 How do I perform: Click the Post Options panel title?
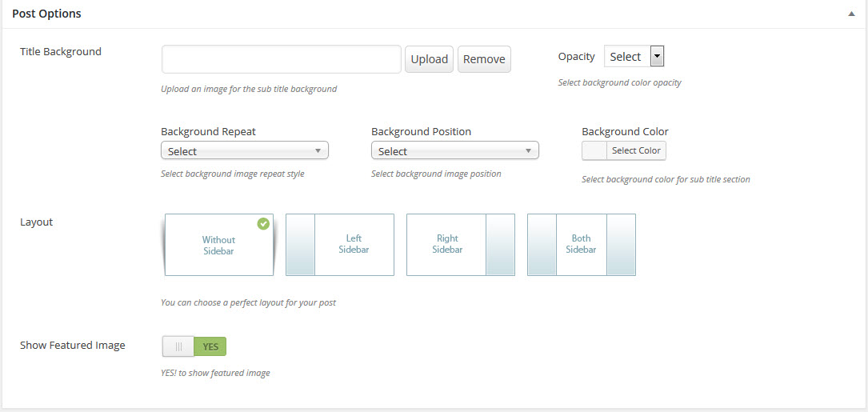(x=46, y=14)
